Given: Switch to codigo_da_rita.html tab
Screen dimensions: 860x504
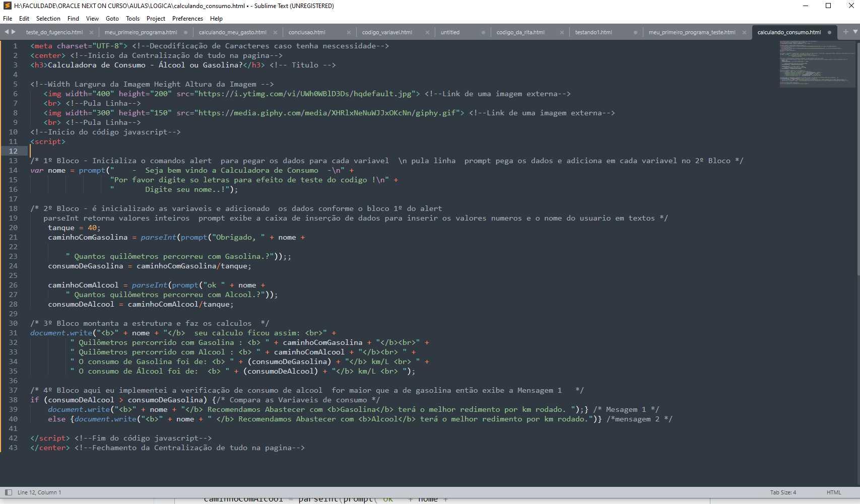Looking at the screenshot, I should [x=520, y=32].
